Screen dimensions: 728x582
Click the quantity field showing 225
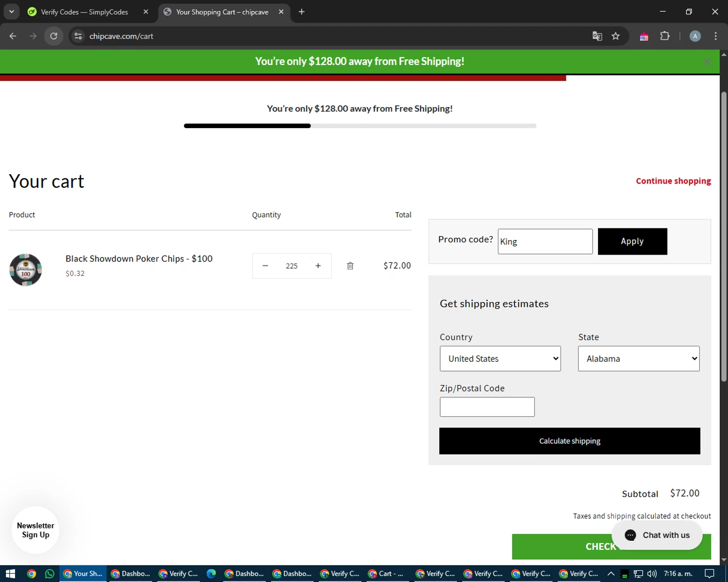292,266
